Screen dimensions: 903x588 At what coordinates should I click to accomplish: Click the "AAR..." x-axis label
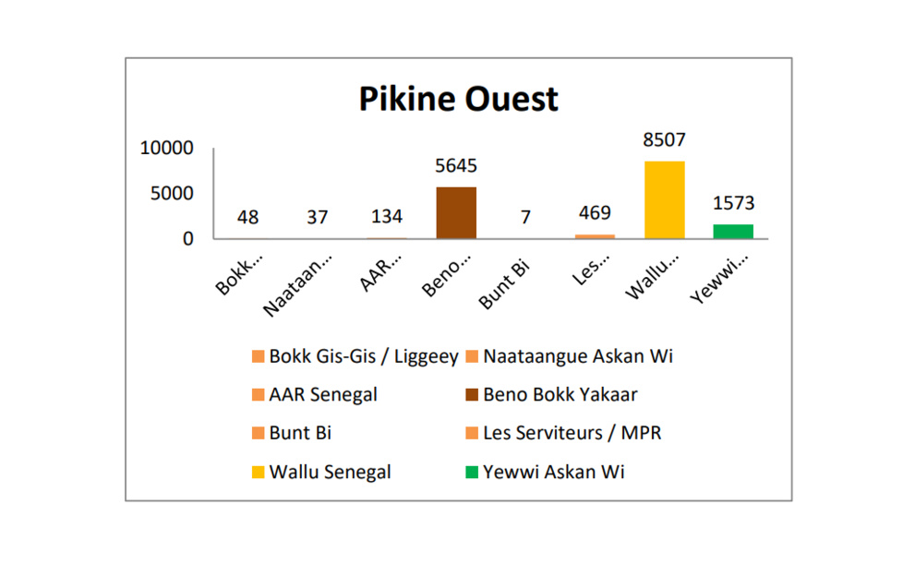tap(380, 271)
